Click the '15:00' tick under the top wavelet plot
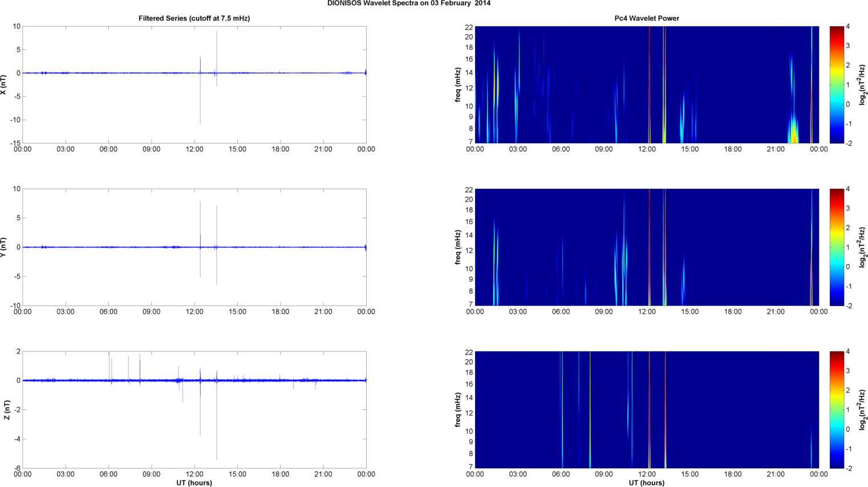 point(690,149)
